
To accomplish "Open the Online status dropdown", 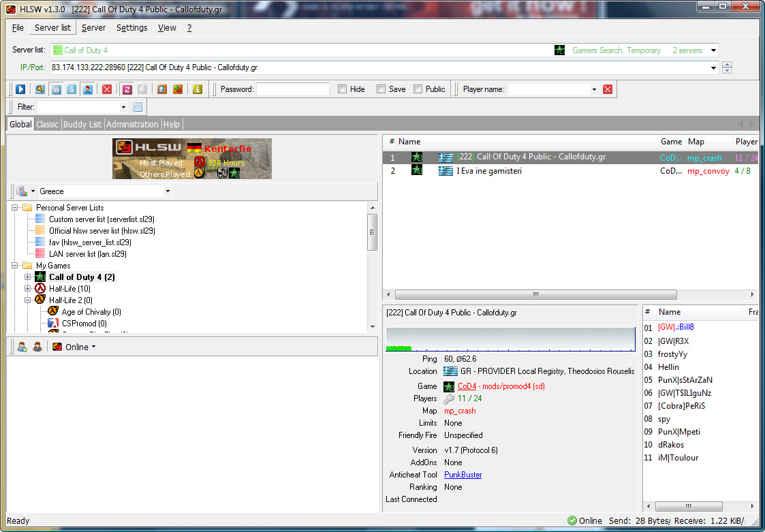I will 93,347.
